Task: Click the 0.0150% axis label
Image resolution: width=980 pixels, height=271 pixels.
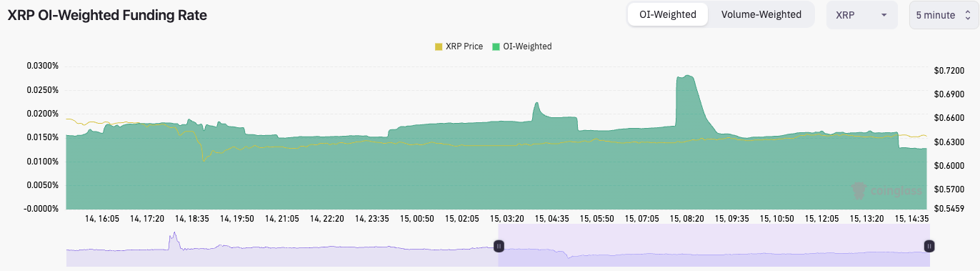Action: pos(43,137)
